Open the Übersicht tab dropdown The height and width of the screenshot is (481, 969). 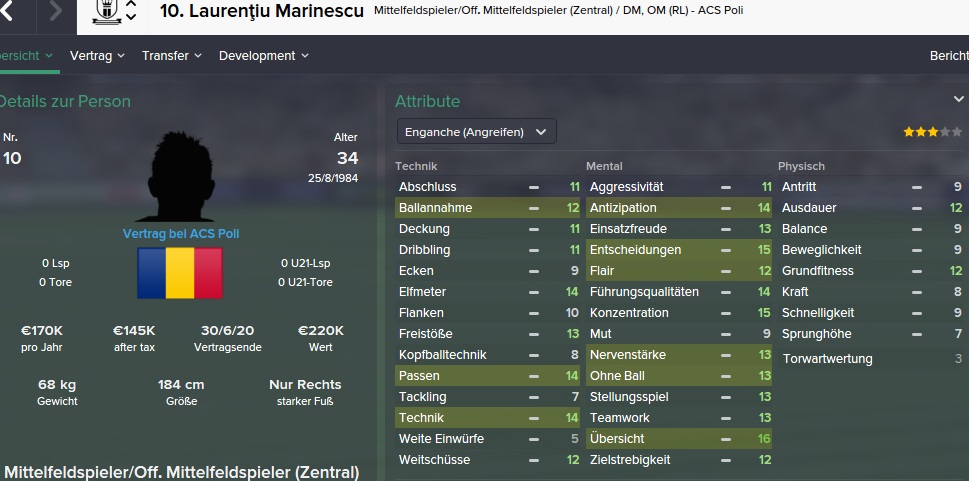[x=26, y=56]
